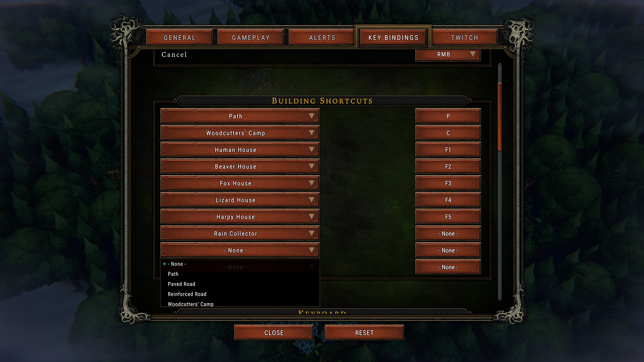Screen dimensions: 644x362
Task: Click the Path dropdown arrow
Action: click(x=311, y=116)
